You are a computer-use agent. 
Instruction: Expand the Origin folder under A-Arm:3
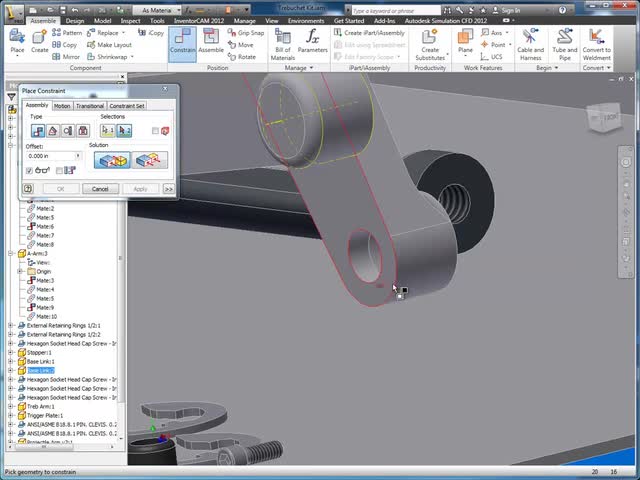coord(20,271)
